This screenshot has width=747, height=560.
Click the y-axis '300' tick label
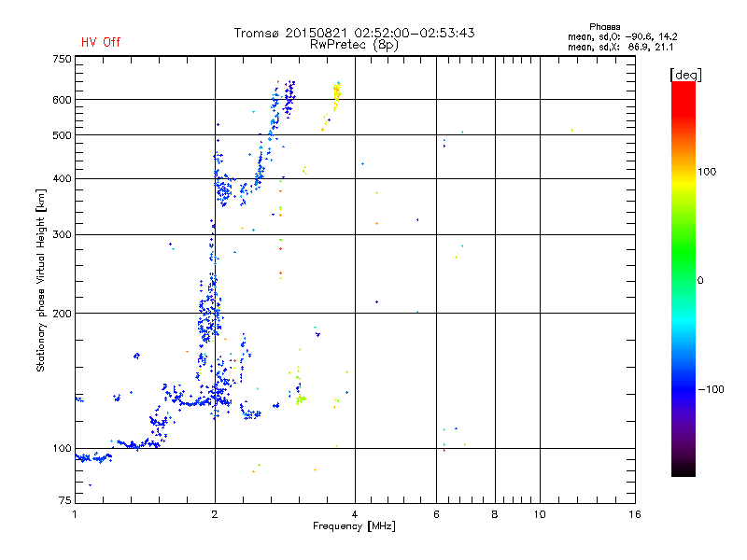click(x=62, y=235)
